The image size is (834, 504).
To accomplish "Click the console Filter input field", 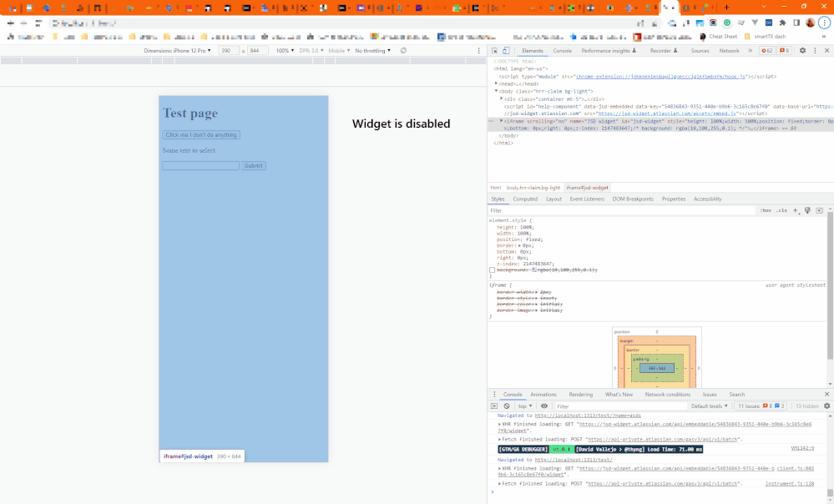I will (620, 406).
